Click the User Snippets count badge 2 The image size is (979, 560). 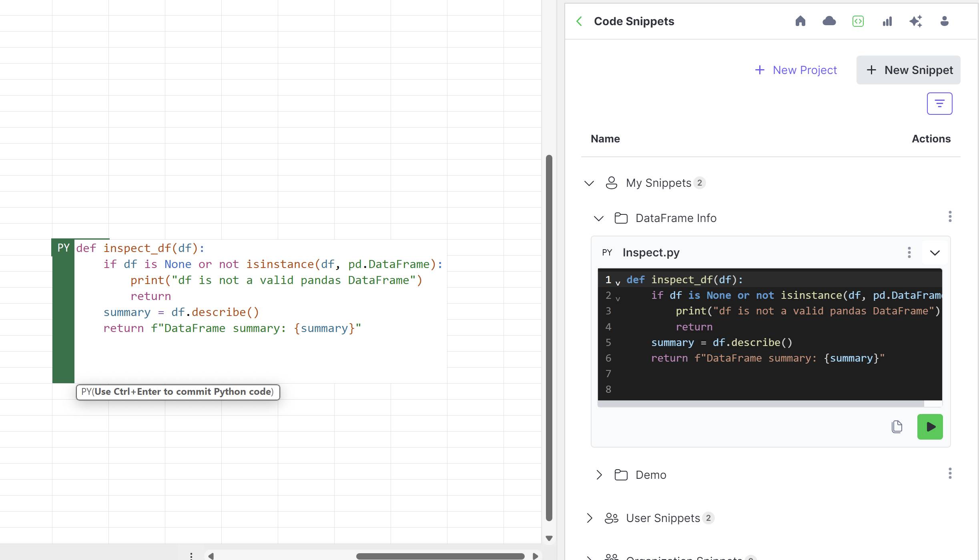point(708,518)
